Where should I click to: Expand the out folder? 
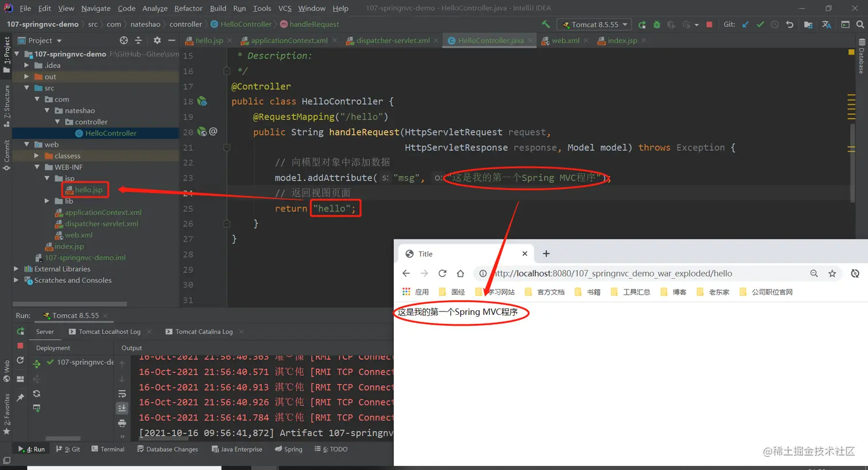[x=26, y=76]
